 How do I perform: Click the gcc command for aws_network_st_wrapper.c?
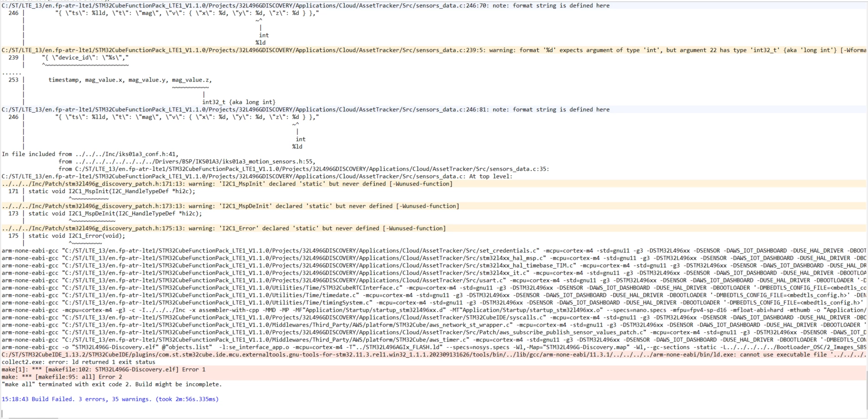coord(434,325)
